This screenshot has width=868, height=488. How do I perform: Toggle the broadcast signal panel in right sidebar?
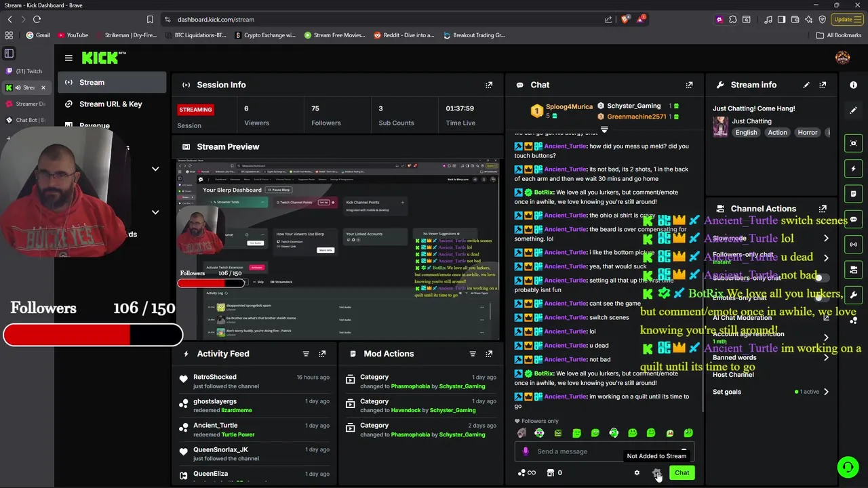853,244
